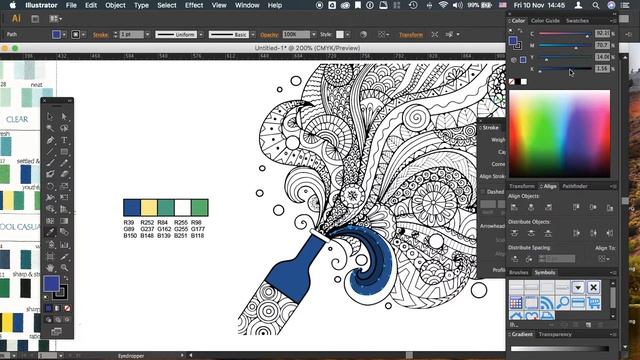Toggle Dashed Line checkbox in Stroke panel
The image size is (640, 360).
point(483,191)
